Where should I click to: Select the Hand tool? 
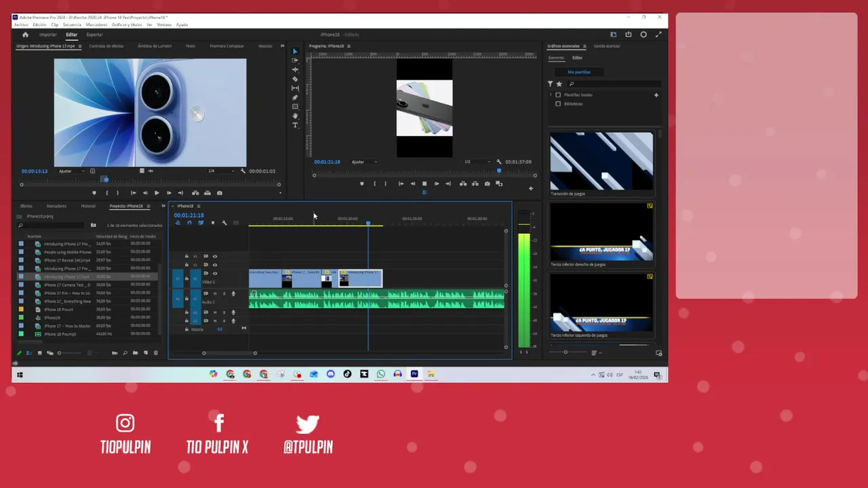295,116
